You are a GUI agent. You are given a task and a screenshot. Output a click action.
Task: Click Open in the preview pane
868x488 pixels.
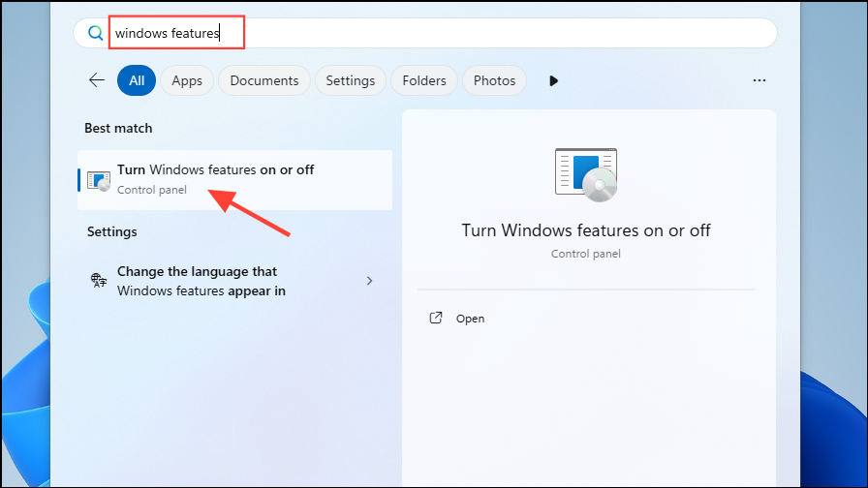(470, 319)
